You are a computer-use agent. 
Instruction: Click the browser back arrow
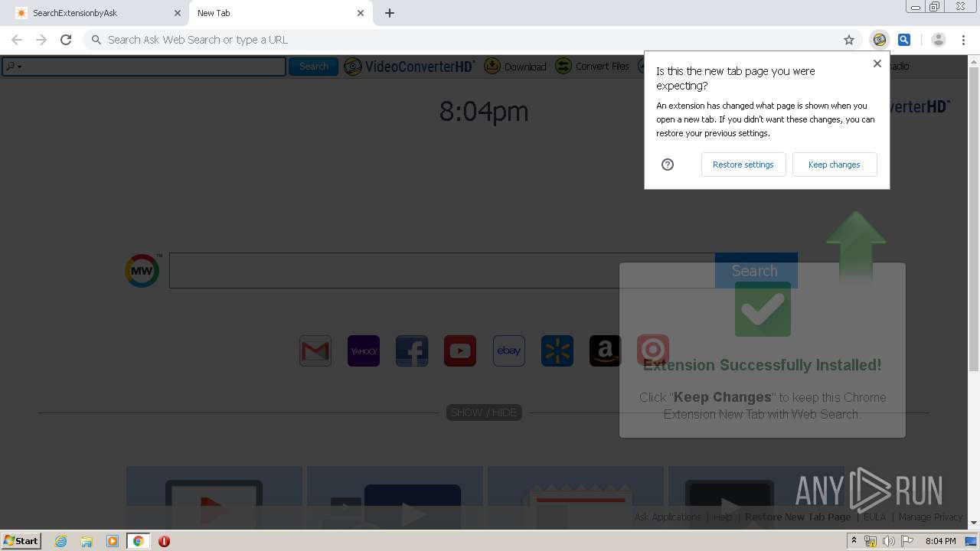point(17,40)
